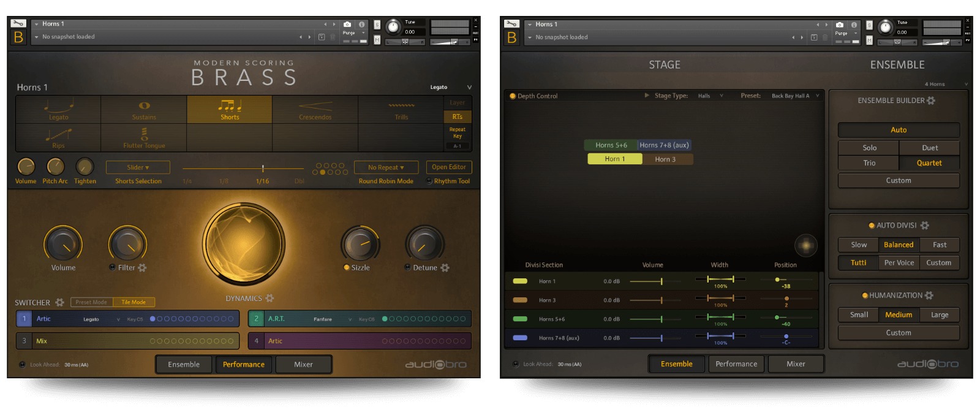Switch Switcher to Tile Mode
The image size is (980, 412).
133,302
